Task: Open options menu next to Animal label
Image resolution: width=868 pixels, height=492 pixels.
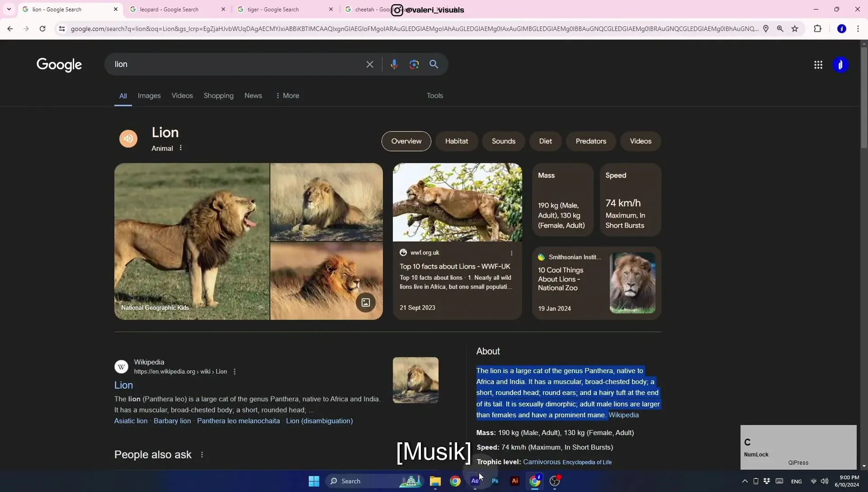Action: (x=181, y=148)
